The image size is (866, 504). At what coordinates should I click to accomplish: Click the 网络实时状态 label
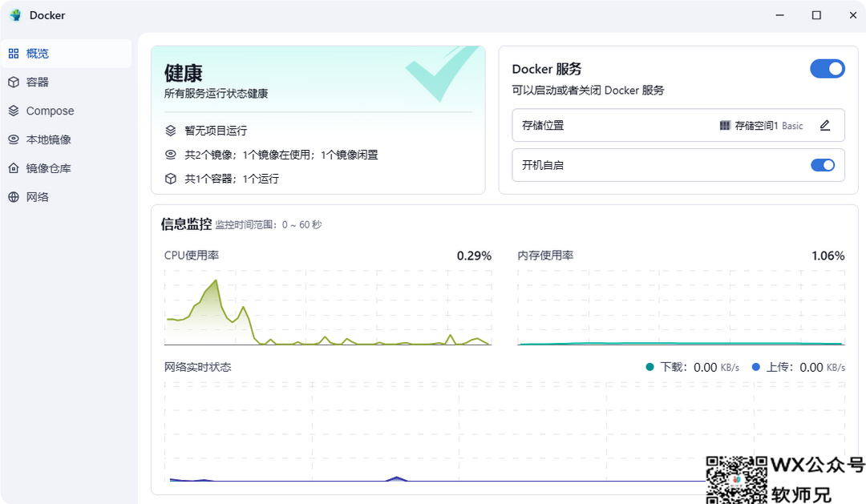(x=198, y=367)
